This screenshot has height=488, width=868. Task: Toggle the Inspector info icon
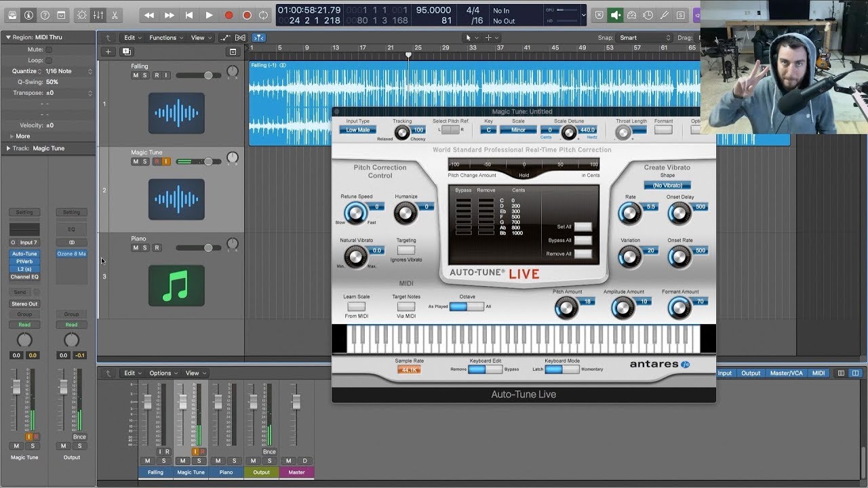tap(28, 14)
